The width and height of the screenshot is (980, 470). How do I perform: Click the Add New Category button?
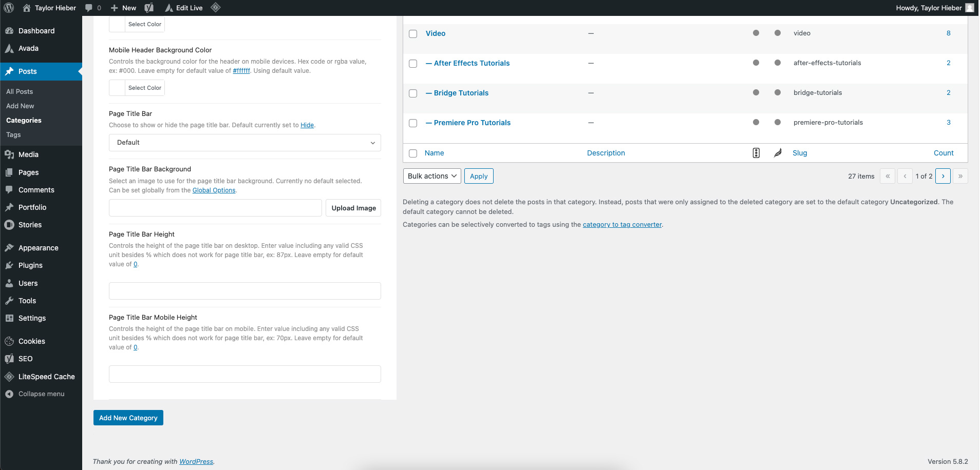click(128, 418)
